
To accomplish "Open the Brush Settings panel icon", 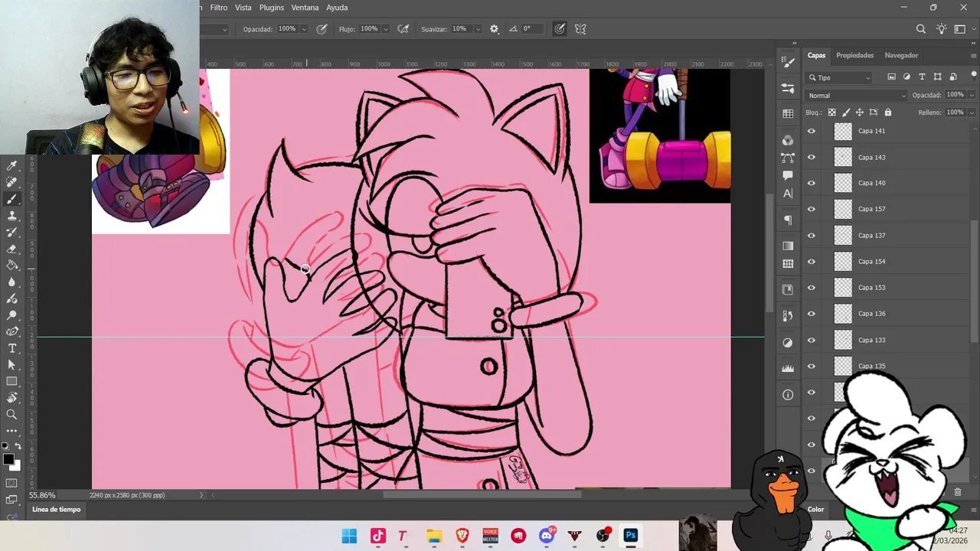I will (x=788, y=61).
